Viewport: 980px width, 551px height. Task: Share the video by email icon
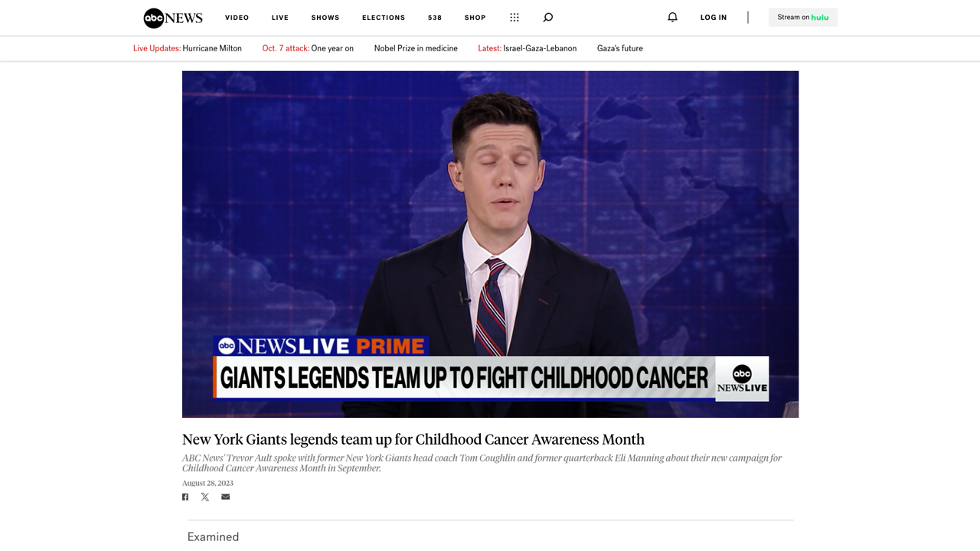(225, 497)
